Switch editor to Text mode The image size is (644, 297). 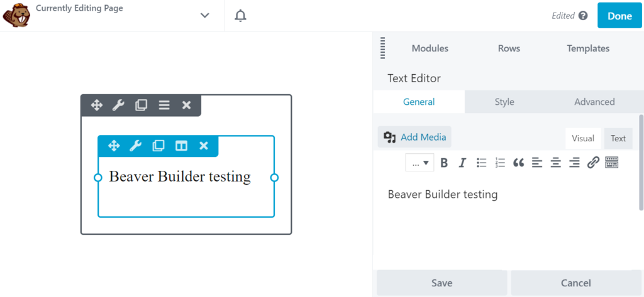[x=618, y=138]
